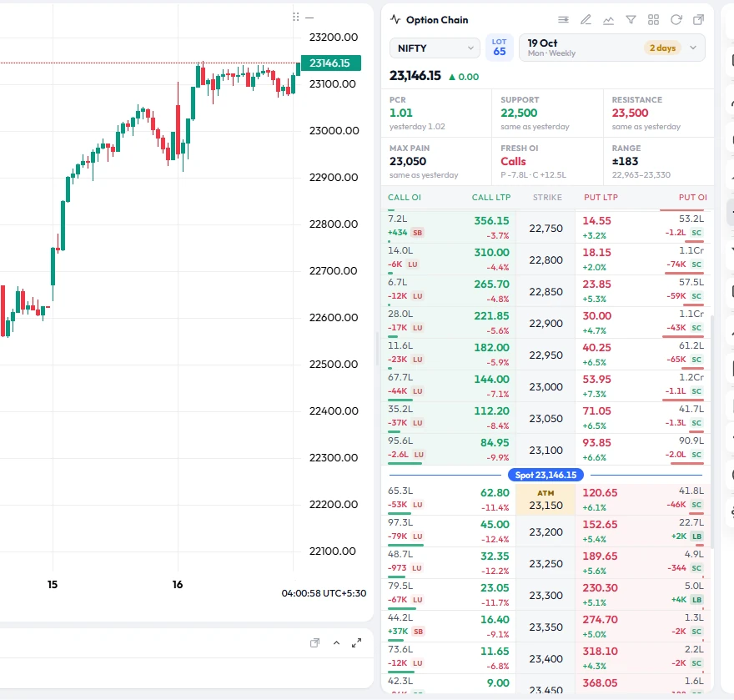Viewport: 734px width, 700px height.
Task: Click the green OI bar under call 97.3L
Action: click(x=405, y=545)
